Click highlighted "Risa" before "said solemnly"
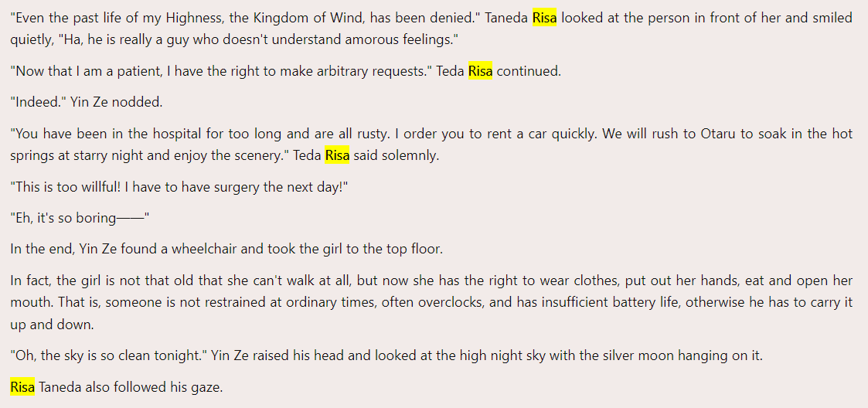Image resolution: width=868 pixels, height=408 pixels. pos(337,155)
